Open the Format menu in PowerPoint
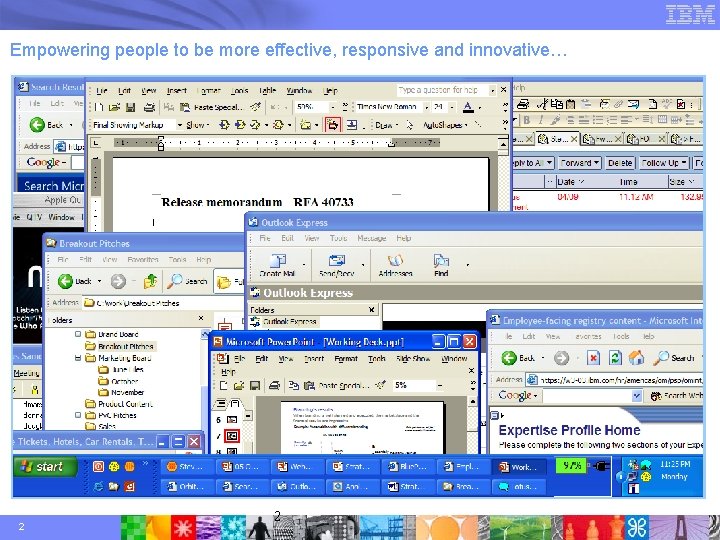The image size is (720, 540). 346,358
